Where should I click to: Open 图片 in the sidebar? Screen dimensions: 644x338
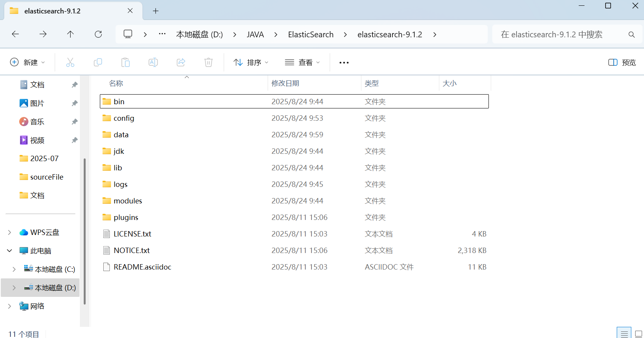37,103
